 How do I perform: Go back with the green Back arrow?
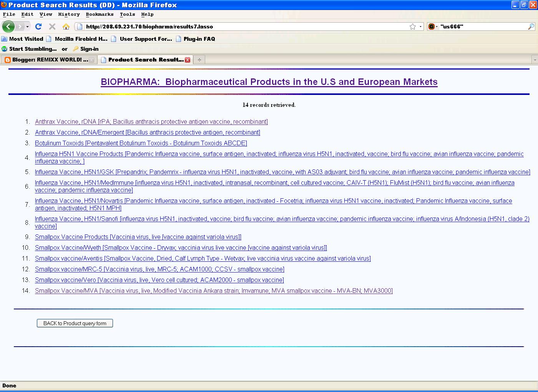point(8,27)
